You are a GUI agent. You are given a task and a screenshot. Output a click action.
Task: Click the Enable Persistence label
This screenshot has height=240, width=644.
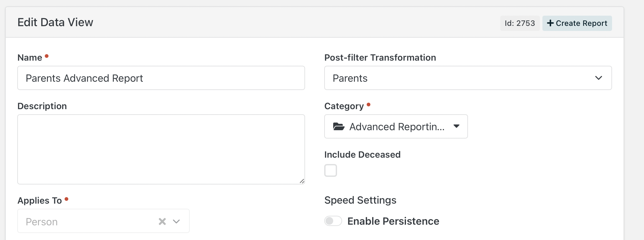click(393, 221)
